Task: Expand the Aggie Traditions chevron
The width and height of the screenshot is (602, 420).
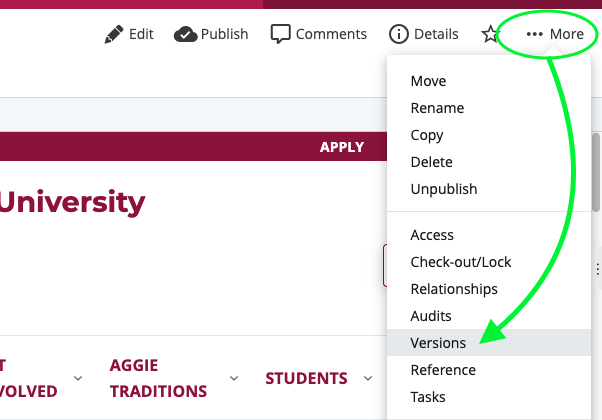Action: 234,378
